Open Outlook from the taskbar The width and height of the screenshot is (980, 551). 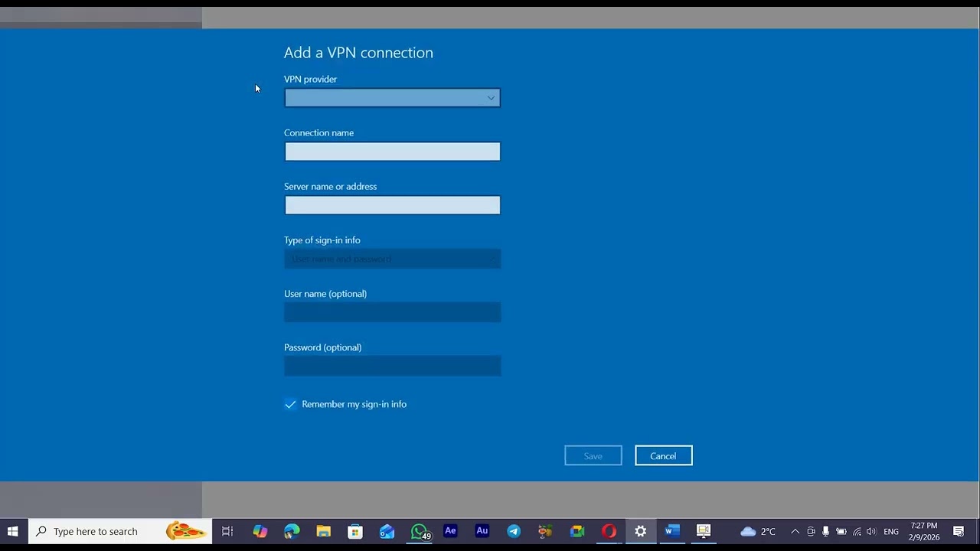click(x=387, y=531)
